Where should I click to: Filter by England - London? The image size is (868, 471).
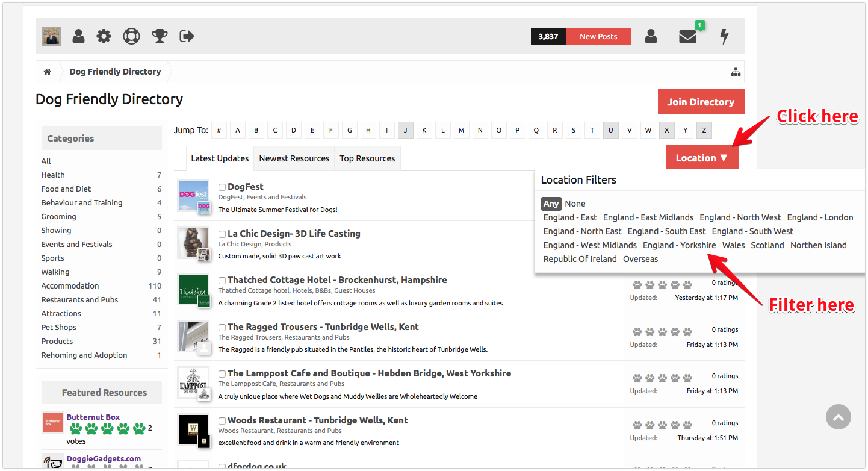pos(820,217)
